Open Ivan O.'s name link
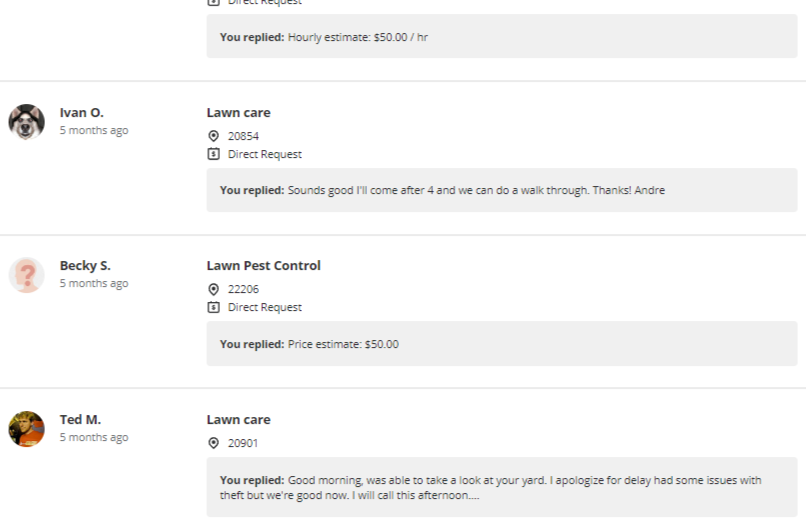The image size is (806, 523). 81,113
